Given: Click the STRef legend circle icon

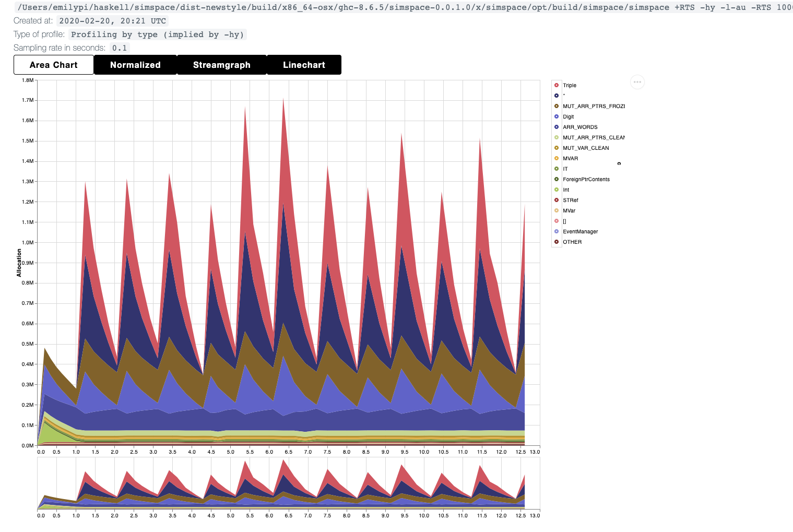Looking at the screenshot, I should (x=557, y=200).
